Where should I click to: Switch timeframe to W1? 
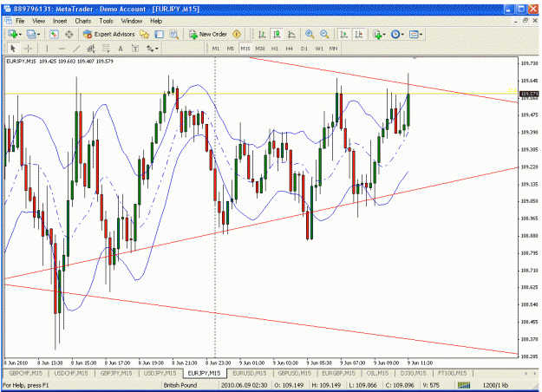319,49
